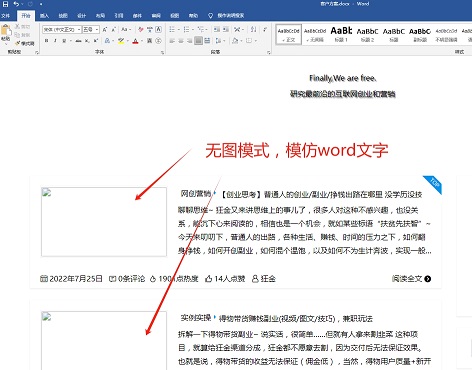Toggle Align Left paragraph alignment
This screenshot has height=370, width=472.
(x=172, y=41)
